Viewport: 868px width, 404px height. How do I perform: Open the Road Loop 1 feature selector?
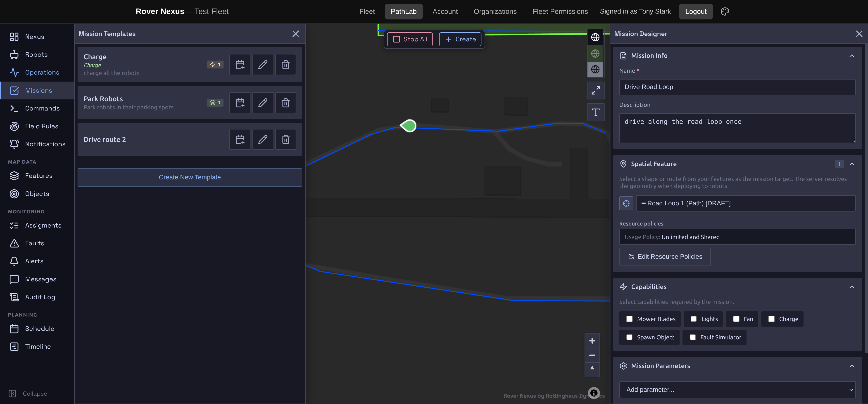[x=745, y=203]
